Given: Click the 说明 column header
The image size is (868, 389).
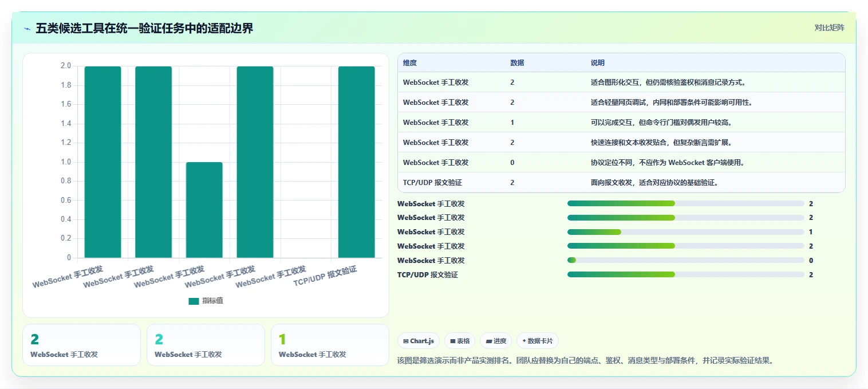Looking at the screenshot, I should point(598,63).
